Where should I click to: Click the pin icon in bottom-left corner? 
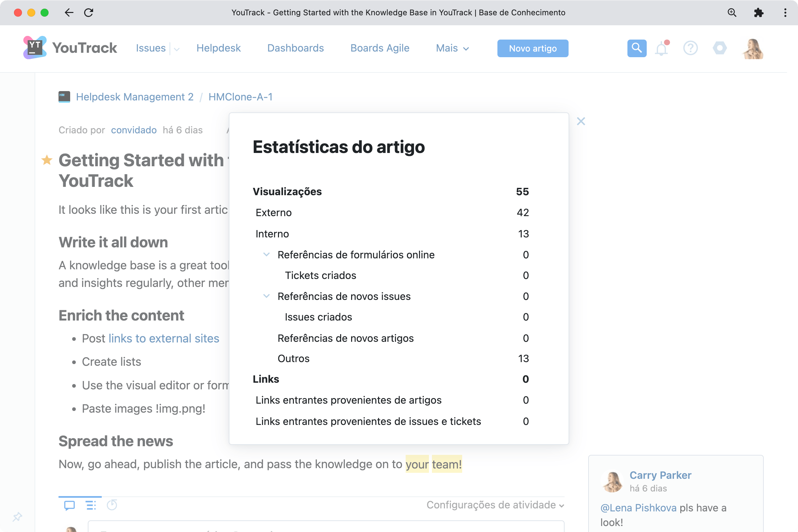[x=17, y=517]
